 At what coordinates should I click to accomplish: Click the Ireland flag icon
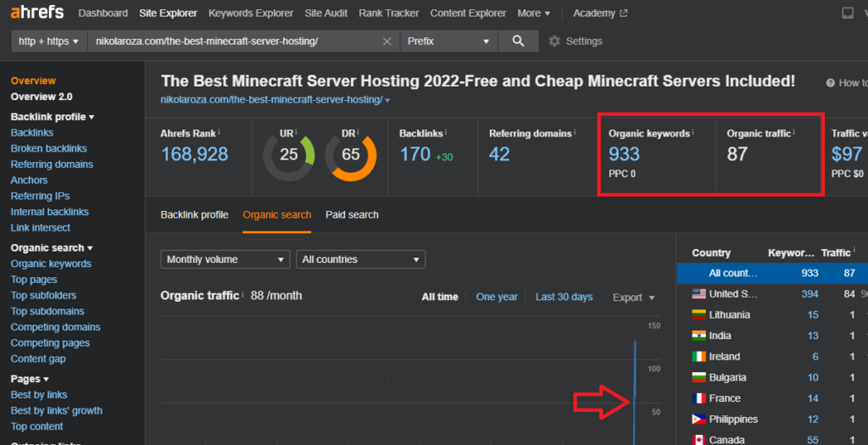click(x=698, y=357)
